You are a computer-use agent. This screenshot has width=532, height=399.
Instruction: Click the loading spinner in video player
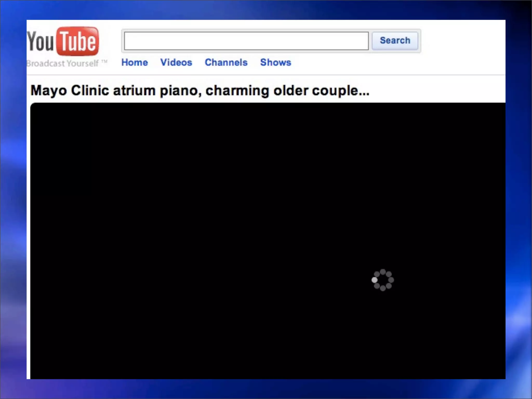tap(383, 280)
